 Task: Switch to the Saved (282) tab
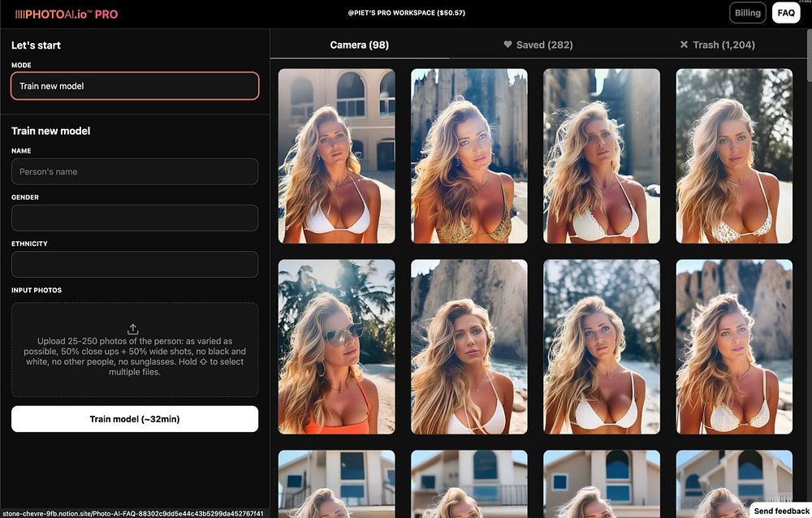tap(538, 45)
